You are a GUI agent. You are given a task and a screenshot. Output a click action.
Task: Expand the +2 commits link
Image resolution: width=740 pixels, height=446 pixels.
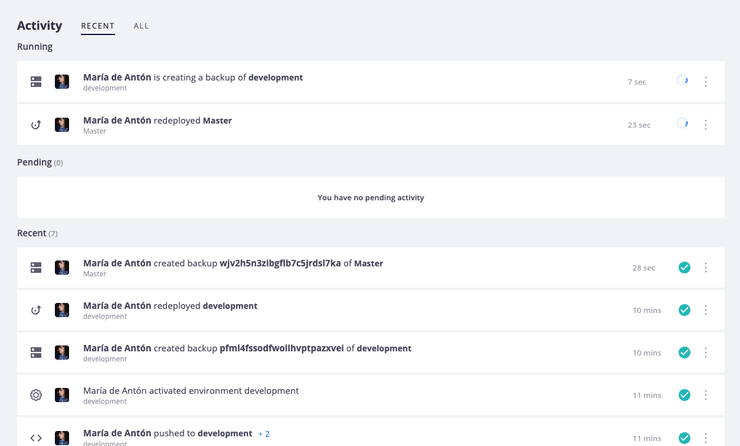tap(264, 434)
